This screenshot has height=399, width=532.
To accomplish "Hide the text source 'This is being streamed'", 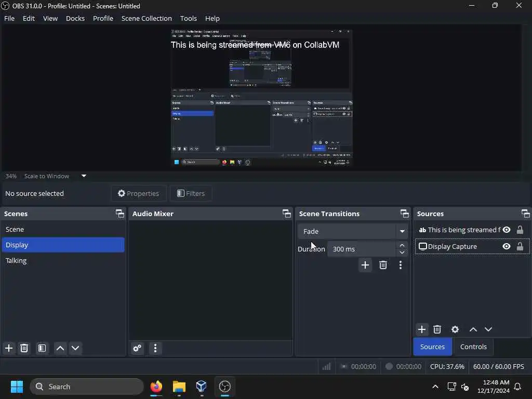I will coord(507,230).
